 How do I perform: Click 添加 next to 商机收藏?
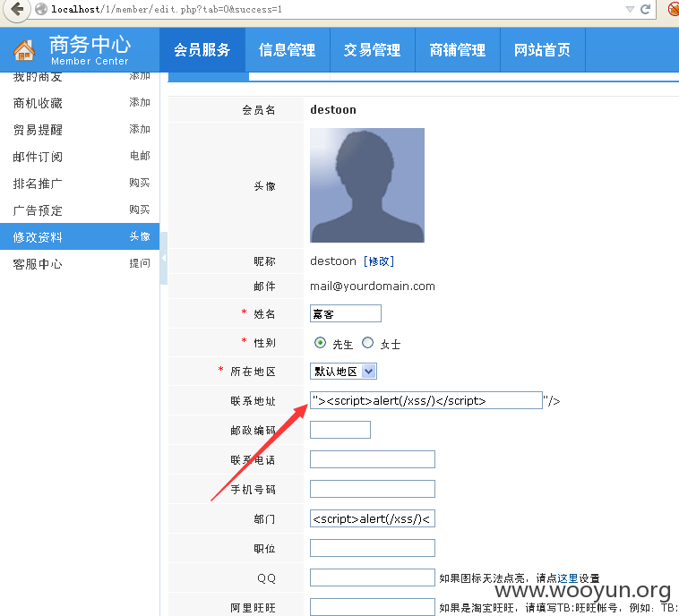coord(140,103)
